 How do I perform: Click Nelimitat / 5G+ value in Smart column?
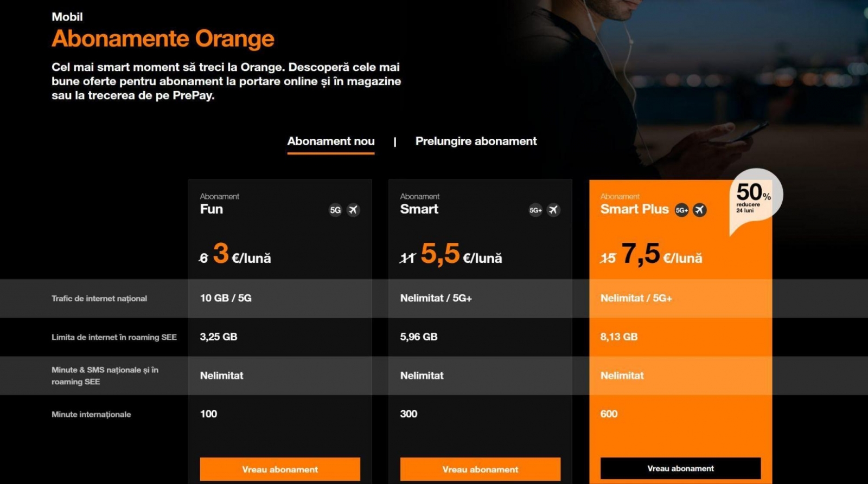coord(436,298)
